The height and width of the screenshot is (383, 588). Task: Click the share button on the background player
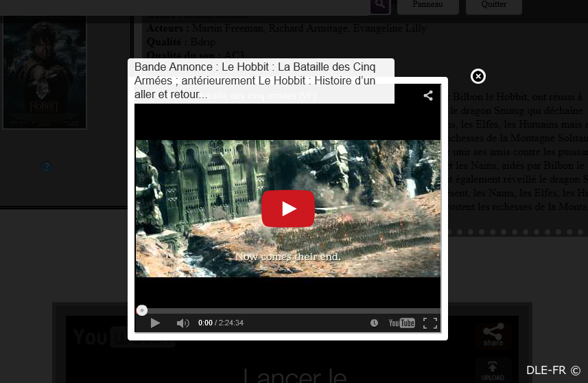click(493, 335)
